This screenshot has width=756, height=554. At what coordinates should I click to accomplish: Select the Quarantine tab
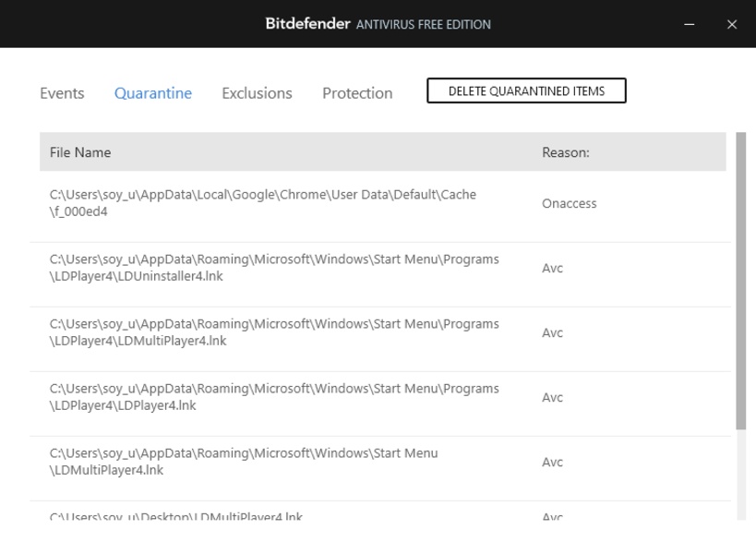point(153,93)
